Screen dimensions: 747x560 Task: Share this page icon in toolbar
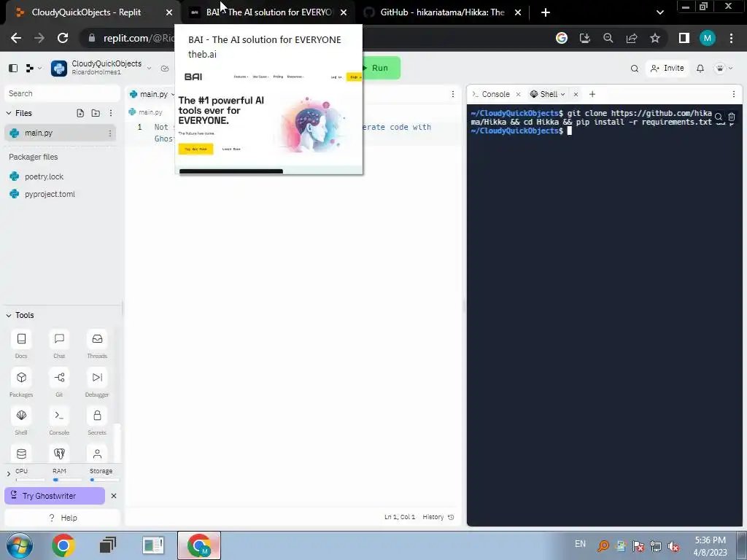(632, 38)
